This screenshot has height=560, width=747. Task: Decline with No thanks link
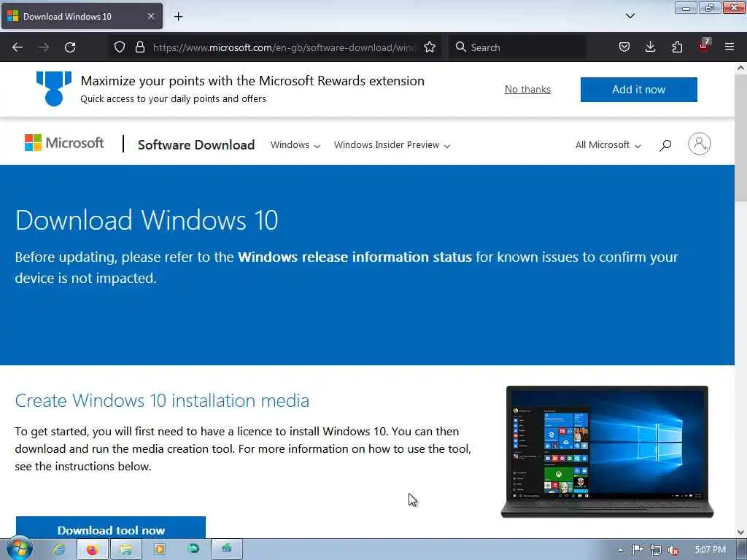(x=527, y=89)
